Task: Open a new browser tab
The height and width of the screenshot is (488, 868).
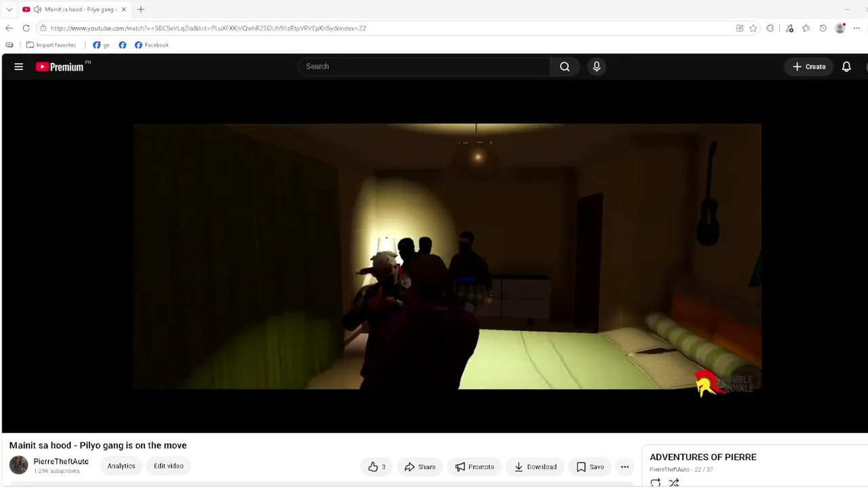Action: coord(141,9)
